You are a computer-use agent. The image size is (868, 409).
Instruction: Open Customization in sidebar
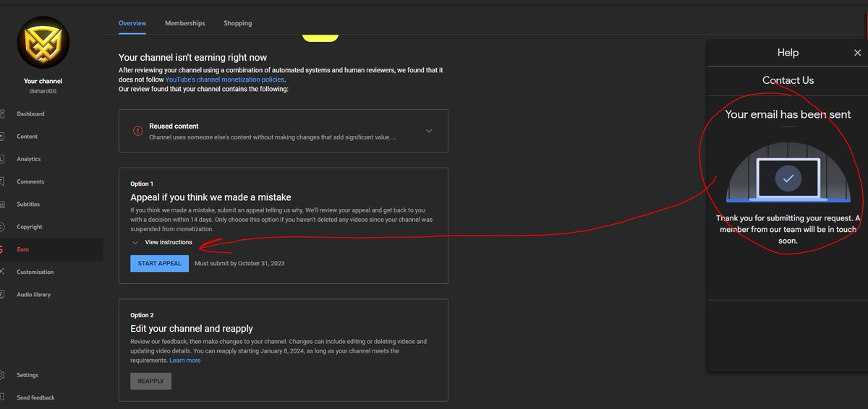click(35, 272)
